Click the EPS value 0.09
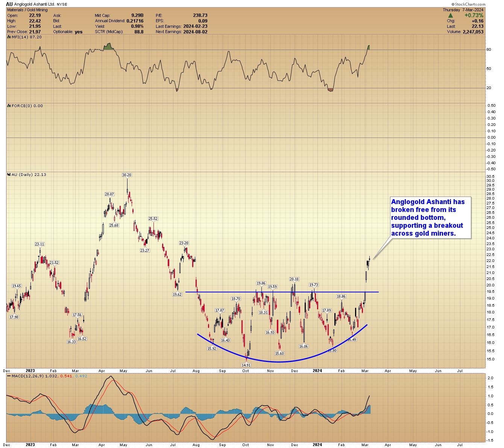Image resolution: width=504 pixels, height=448 pixels. 203,21
